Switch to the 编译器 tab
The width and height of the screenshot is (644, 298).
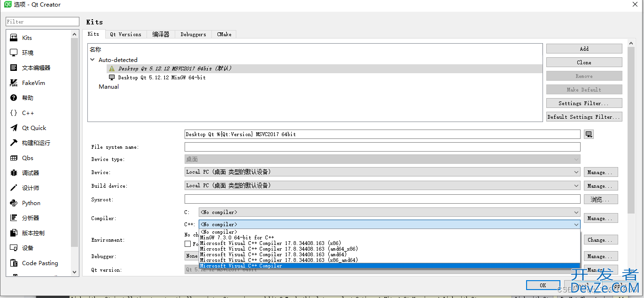[x=161, y=34]
